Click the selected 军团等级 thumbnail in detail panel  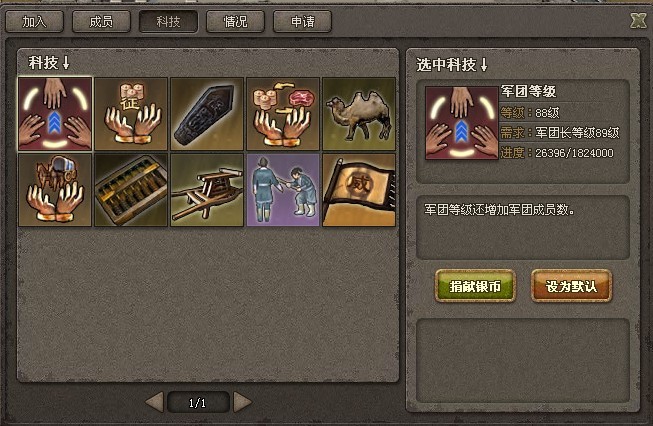(x=461, y=123)
